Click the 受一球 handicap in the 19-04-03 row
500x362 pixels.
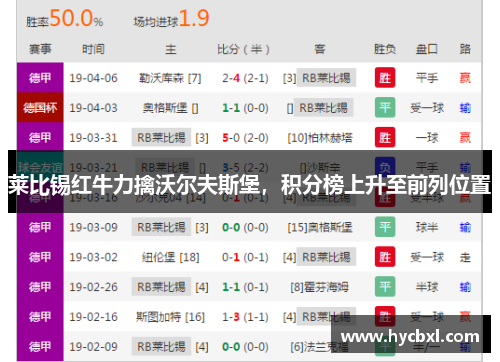(427, 108)
